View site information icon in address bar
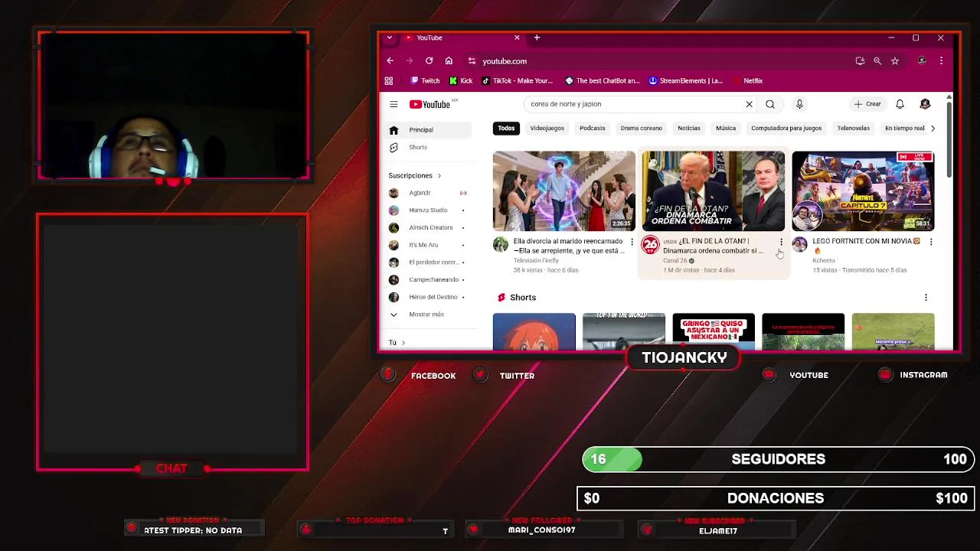 (472, 61)
